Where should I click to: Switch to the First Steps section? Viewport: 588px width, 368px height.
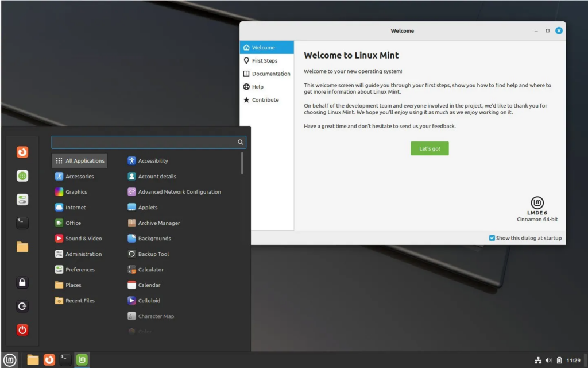265,60
